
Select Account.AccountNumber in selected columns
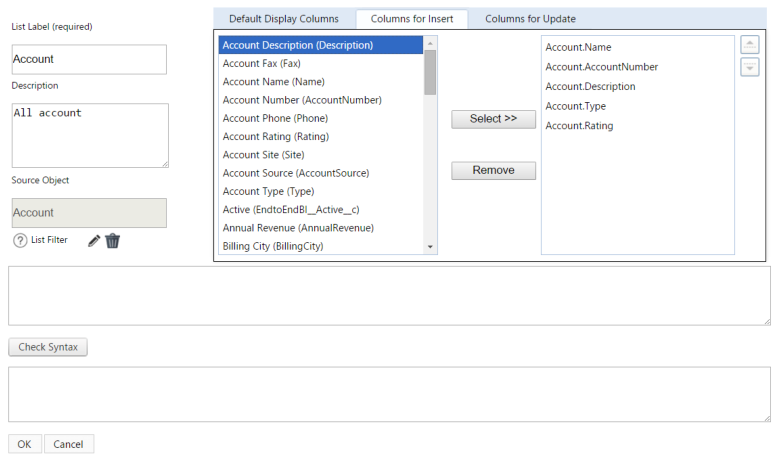[638, 67]
